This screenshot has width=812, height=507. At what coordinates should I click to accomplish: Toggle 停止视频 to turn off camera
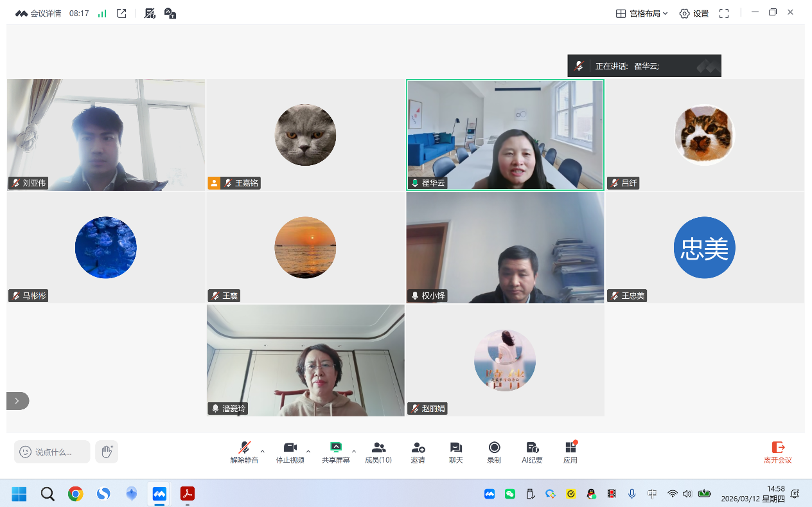290,452
